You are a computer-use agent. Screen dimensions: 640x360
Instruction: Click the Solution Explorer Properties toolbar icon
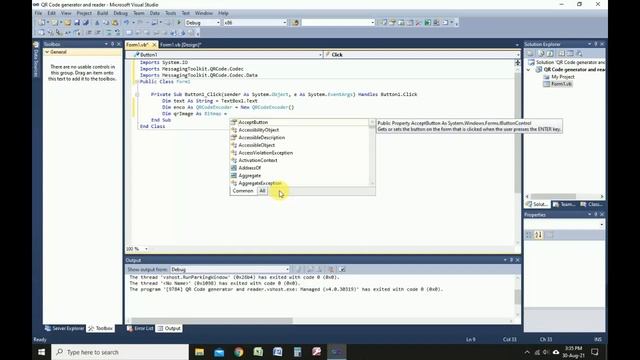click(x=530, y=53)
